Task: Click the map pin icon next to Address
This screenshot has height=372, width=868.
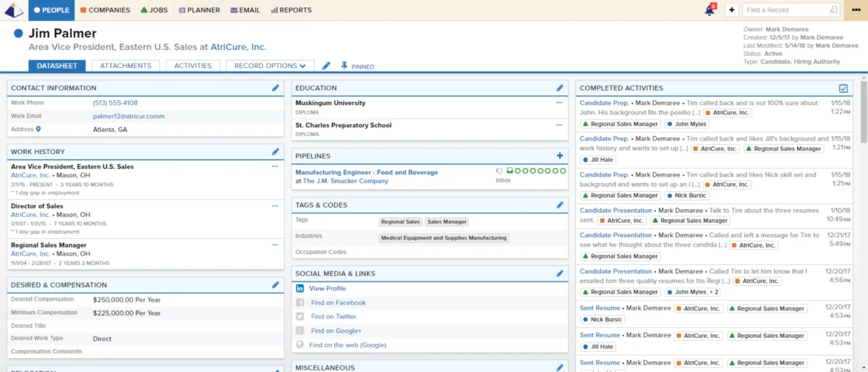Action: pyautogui.click(x=38, y=130)
